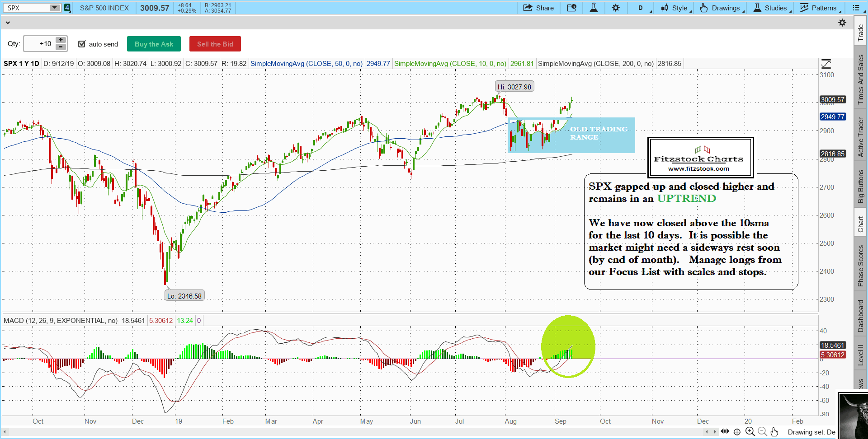Click the green link color badge 4
The image size is (868, 439).
coord(67,8)
